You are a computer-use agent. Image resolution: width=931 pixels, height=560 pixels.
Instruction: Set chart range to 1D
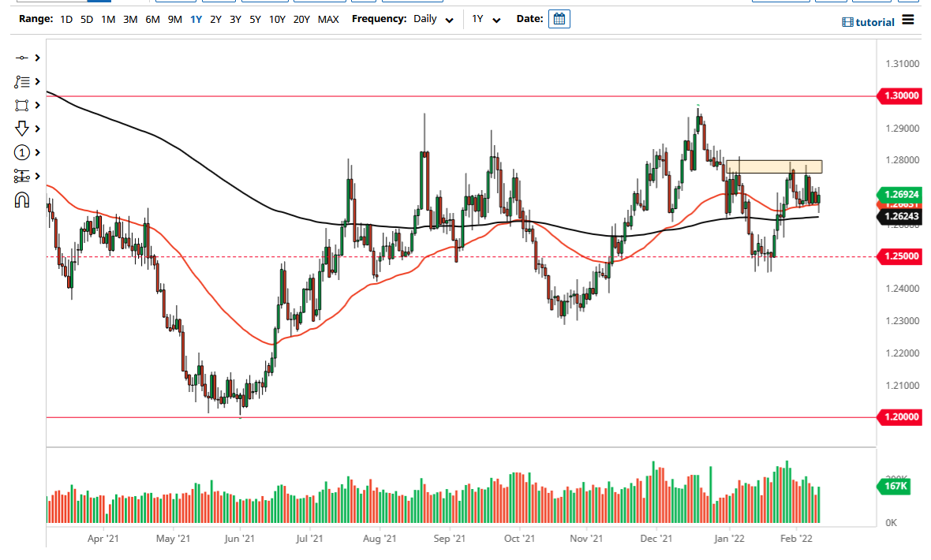(x=65, y=18)
